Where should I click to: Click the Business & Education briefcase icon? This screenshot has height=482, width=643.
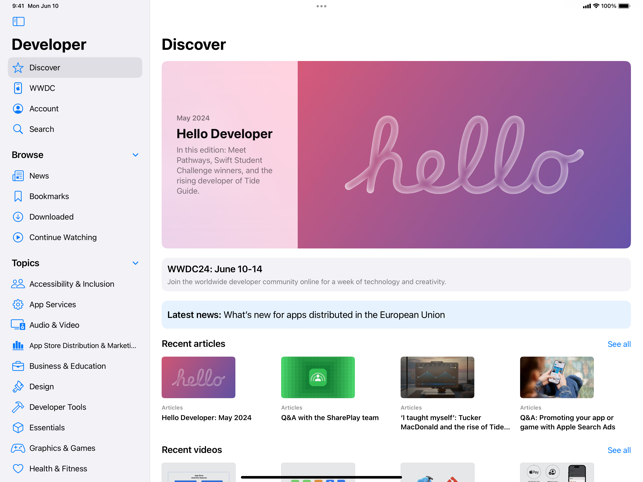pyautogui.click(x=18, y=366)
